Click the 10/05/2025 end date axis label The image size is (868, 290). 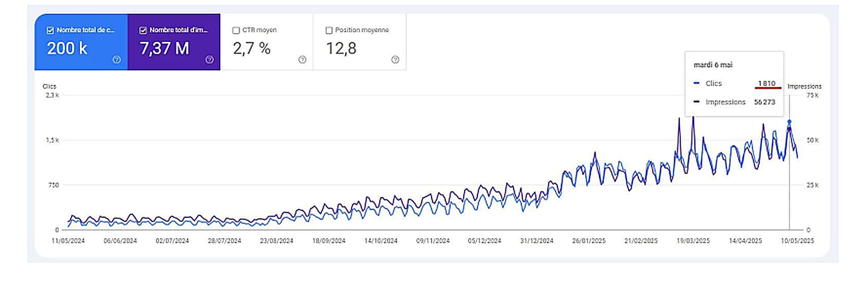tap(797, 241)
